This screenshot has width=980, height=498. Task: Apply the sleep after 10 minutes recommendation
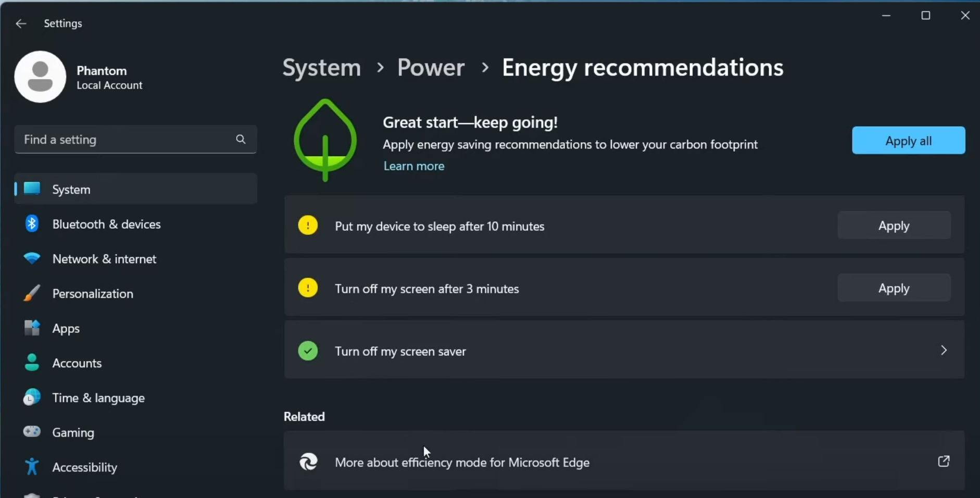pos(894,226)
